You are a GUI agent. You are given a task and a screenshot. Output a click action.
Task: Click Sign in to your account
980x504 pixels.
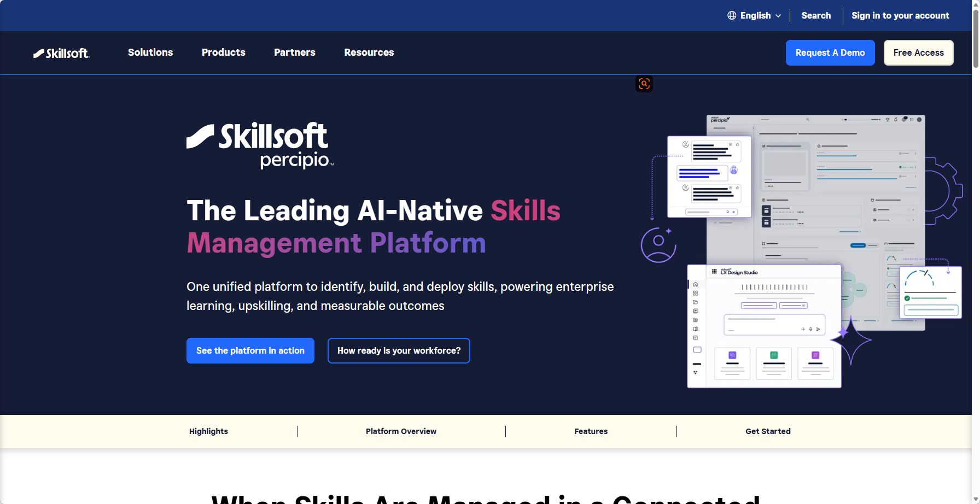pyautogui.click(x=900, y=15)
